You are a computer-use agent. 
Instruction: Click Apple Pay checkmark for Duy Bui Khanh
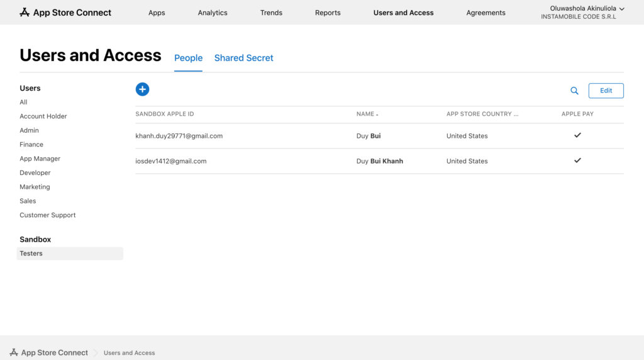[x=577, y=160]
